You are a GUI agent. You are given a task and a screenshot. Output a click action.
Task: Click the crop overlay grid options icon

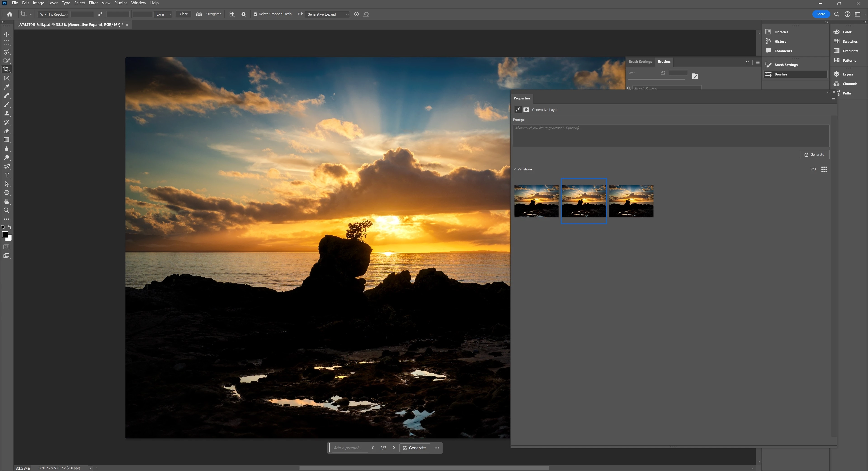pos(232,14)
